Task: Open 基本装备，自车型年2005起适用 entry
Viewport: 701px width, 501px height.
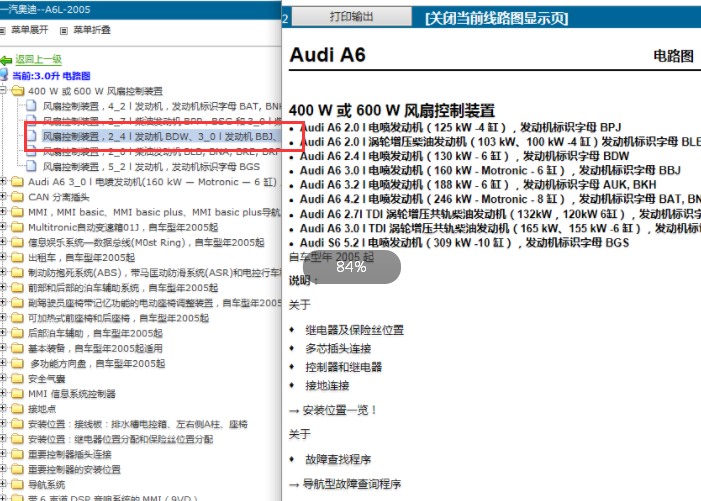Action: (95, 348)
